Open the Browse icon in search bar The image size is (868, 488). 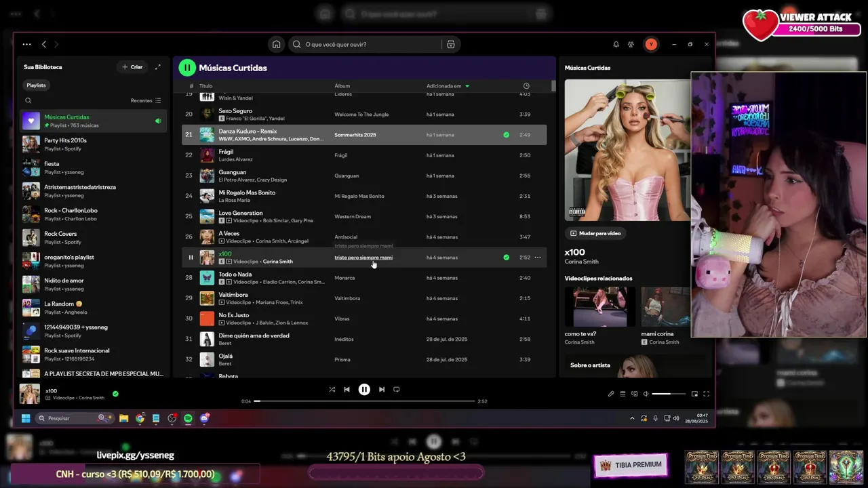[x=450, y=44]
